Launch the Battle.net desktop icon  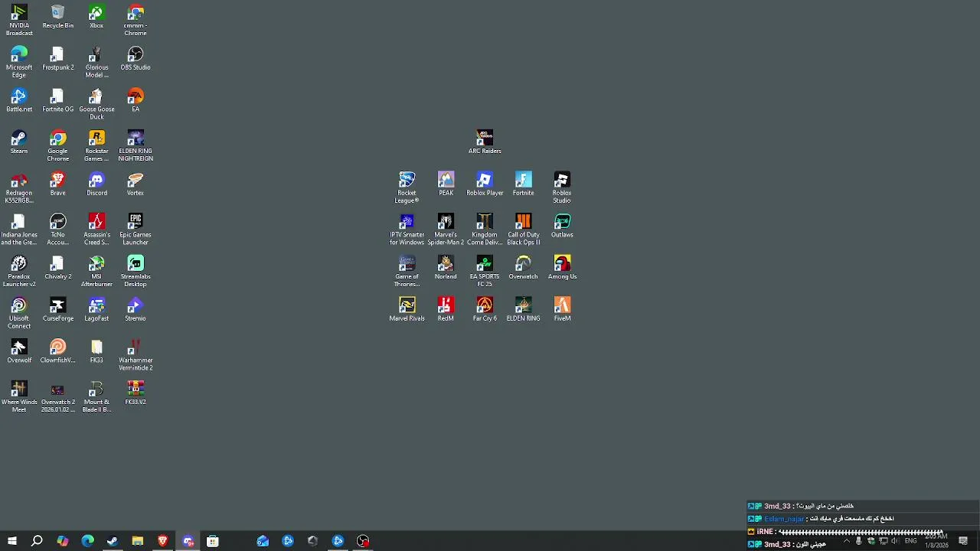tap(19, 101)
